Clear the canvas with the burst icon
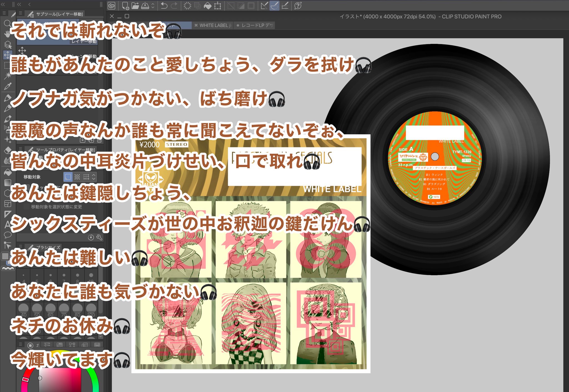Screen dimensions: 569x392 pos(188,6)
